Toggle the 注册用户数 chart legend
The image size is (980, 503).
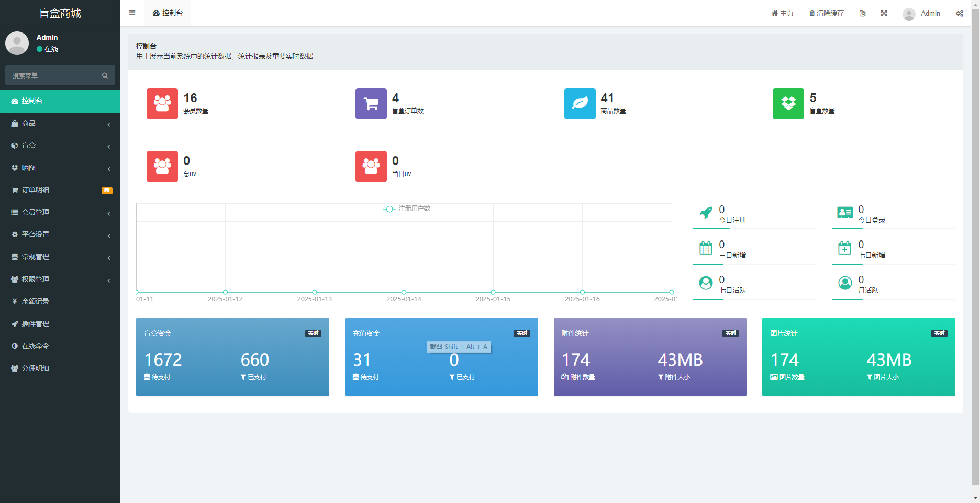407,209
